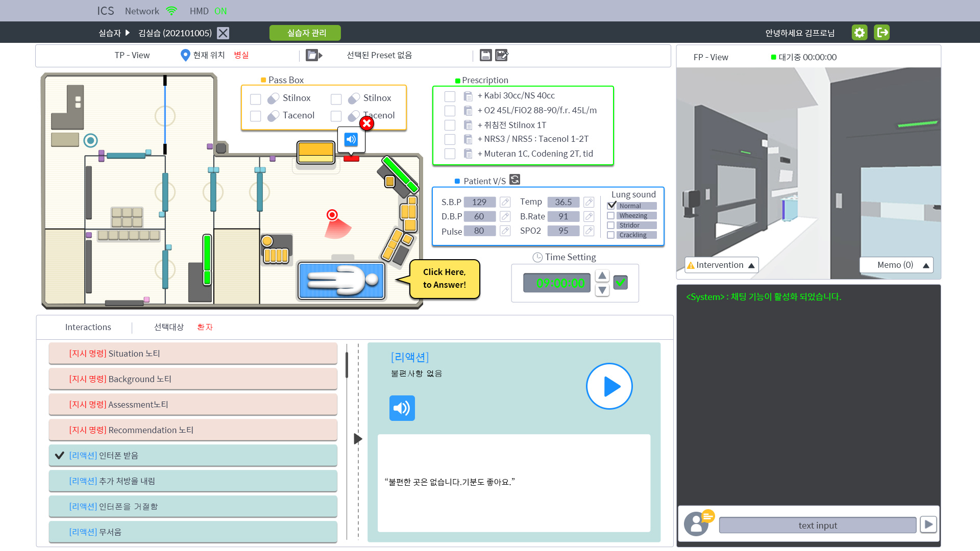The width and height of the screenshot is (980, 551).
Task: Click the chat text input field
Action: 817,525
